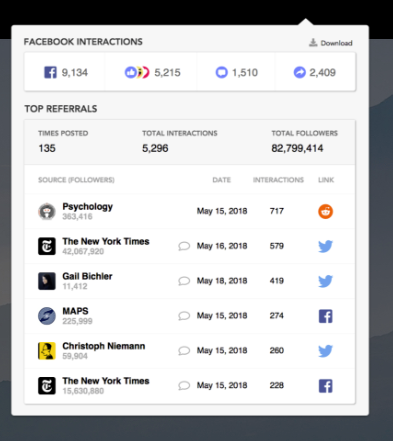
Task: Click the 2,409 shares count
Action: [322, 72]
